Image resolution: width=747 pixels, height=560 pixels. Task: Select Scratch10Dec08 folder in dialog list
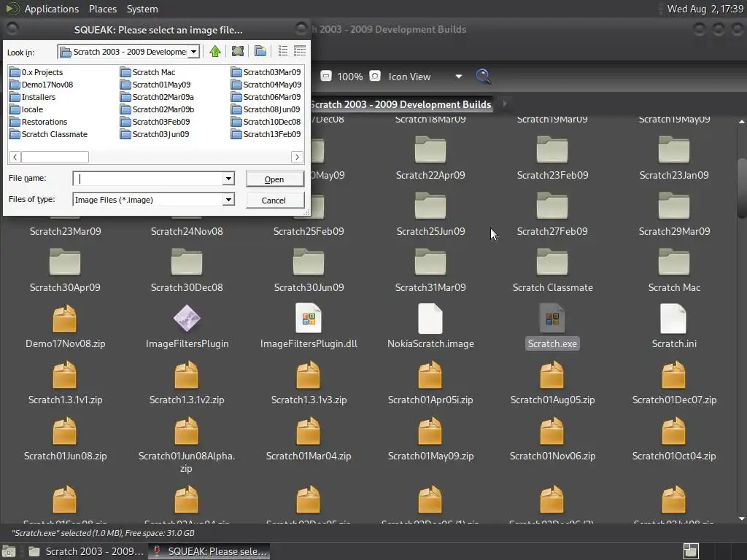point(266,122)
